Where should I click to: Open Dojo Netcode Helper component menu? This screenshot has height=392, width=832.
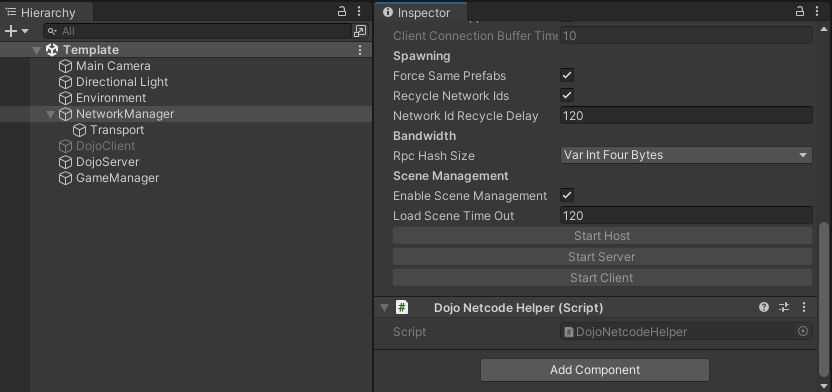(804, 307)
